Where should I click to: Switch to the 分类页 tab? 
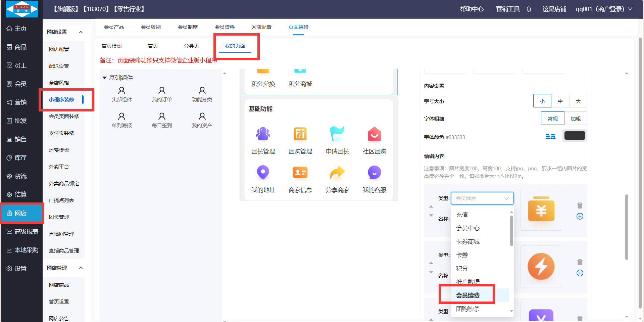pos(191,46)
